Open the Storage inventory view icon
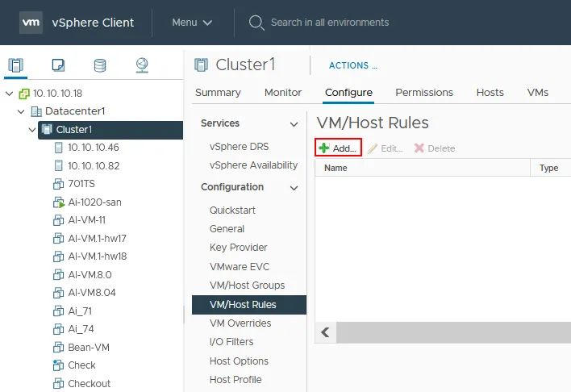Viewport: 571px width, 392px height. (x=100, y=65)
